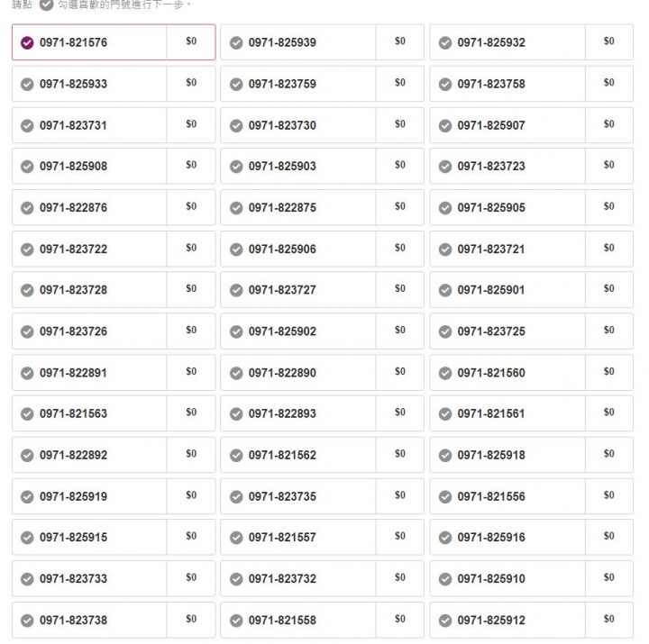
Task: Tick check icon for 0971-823727
Action: (236, 290)
